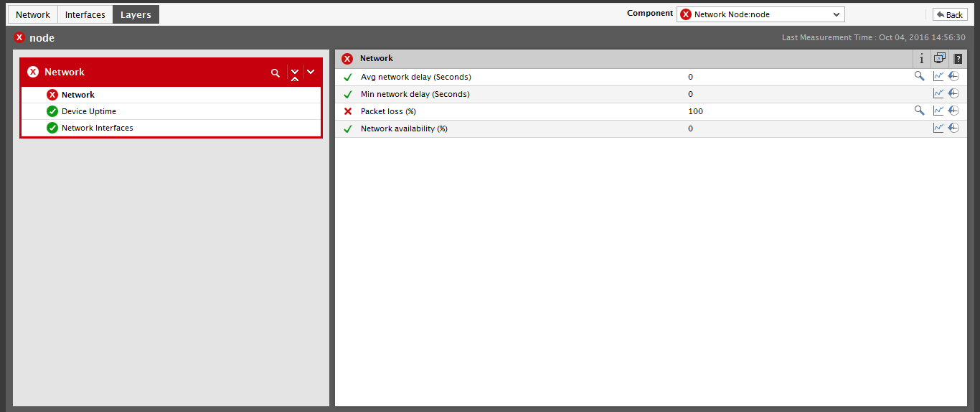Click the Last Measurement Time text
The width and height of the screenshot is (980, 412).
tap(874, 37)
